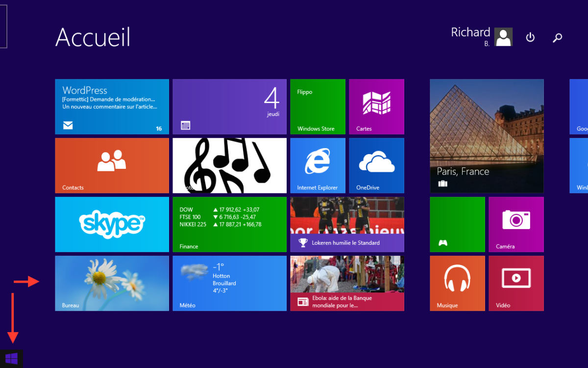Open the WordPress mail tile
Screen dimensions: 588x368
pyautogui.click(x=112, y=106)
